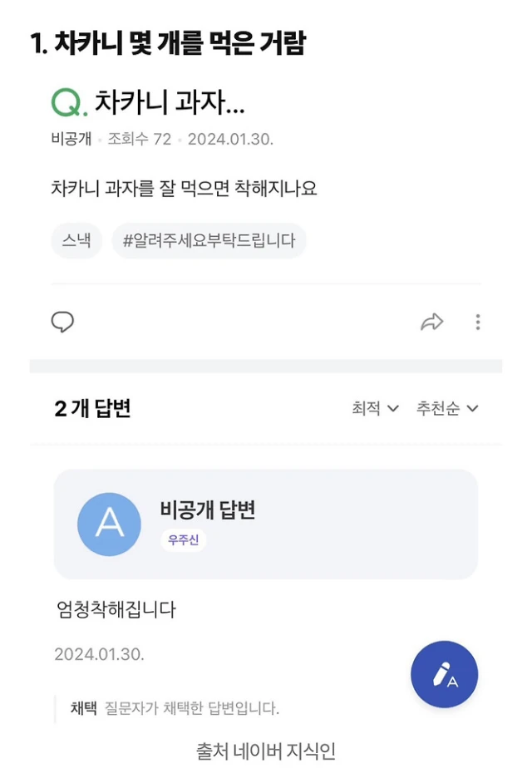
Task: Expand the 추천순 sort dropdown
Action: tap(447, 408)
